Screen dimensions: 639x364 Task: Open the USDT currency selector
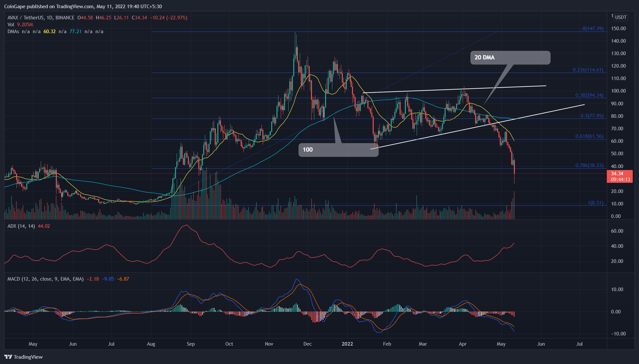pos(621,17)
